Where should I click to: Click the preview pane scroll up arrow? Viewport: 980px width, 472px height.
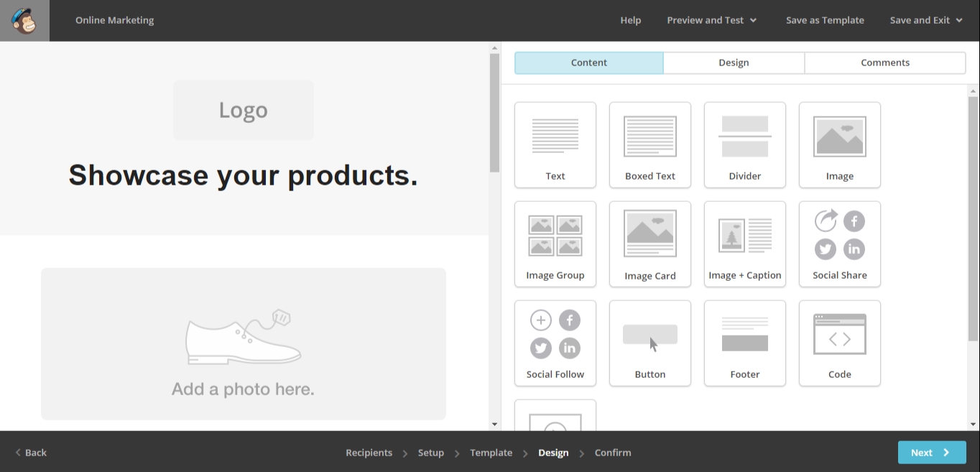[494, 47]
